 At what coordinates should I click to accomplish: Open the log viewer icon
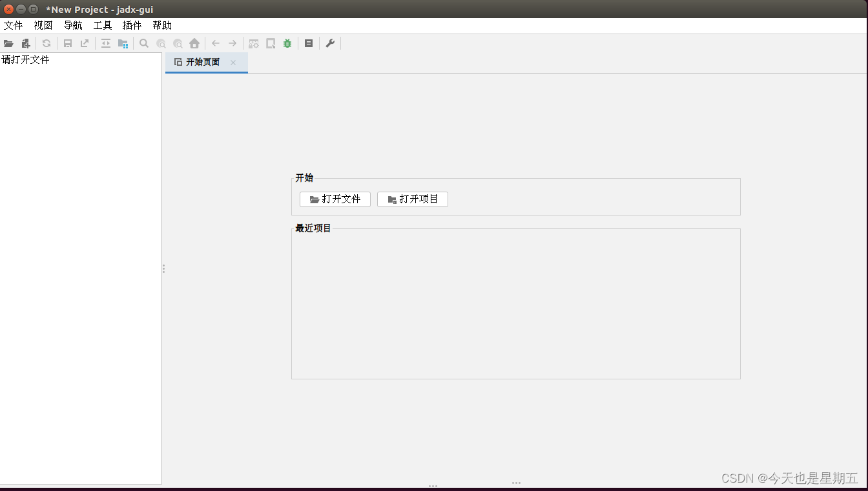pos(309,43)
